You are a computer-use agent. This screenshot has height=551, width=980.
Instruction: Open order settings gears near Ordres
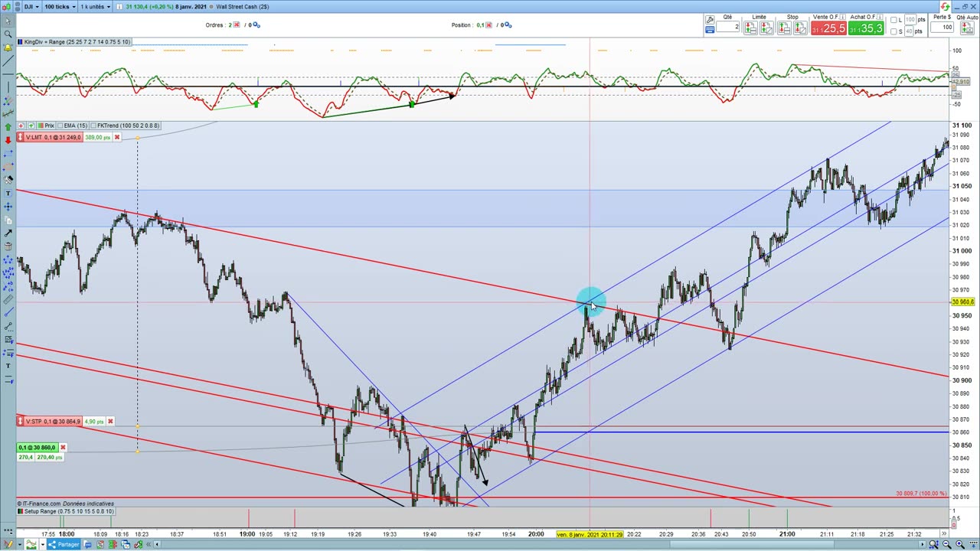pos(256,24)
